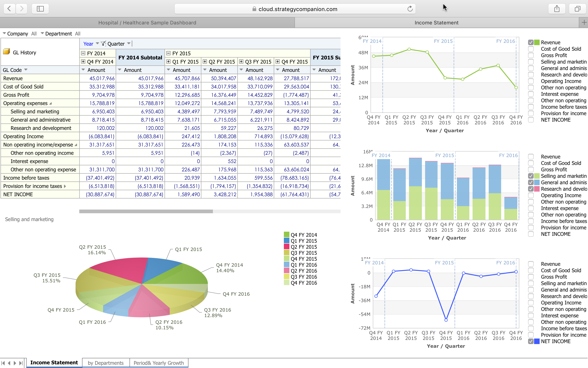Switch to by Departments sheet tab
Screen dimensions: 588x368
tap(106, 363)
